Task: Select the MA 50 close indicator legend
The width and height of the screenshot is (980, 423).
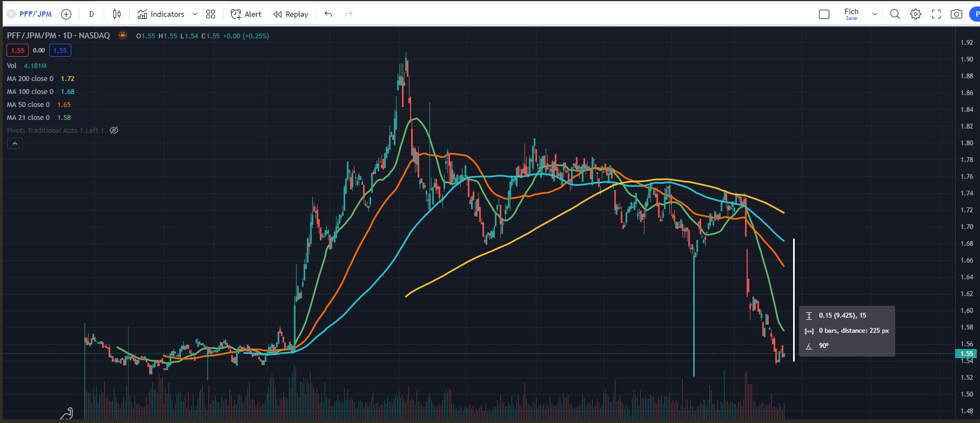Action: pos(38,104)
